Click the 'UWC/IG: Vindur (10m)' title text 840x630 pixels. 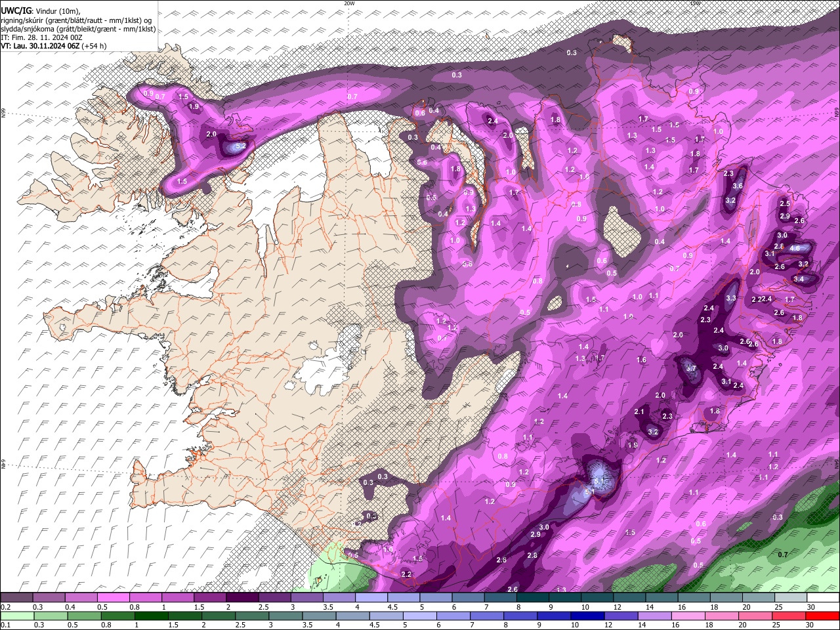(41, 10)
